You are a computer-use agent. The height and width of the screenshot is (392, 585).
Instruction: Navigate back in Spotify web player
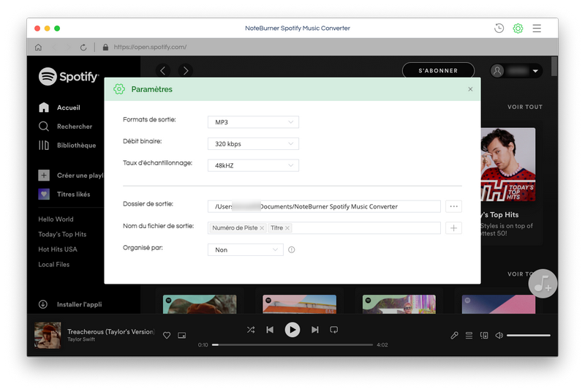[x=162, y=70]
